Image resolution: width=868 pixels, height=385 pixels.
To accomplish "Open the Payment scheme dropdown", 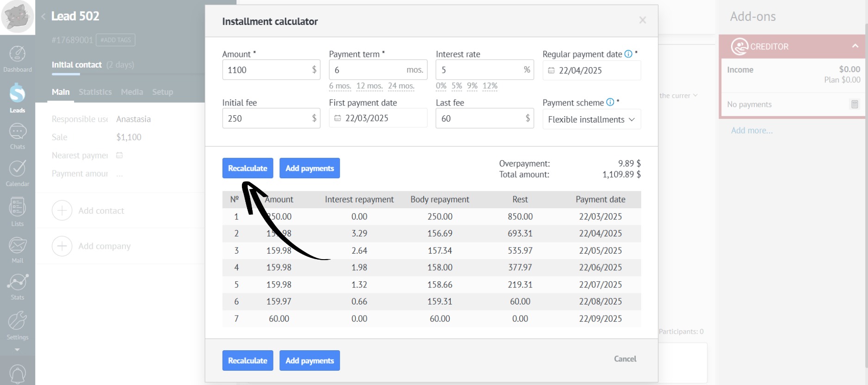I will 591,119.
